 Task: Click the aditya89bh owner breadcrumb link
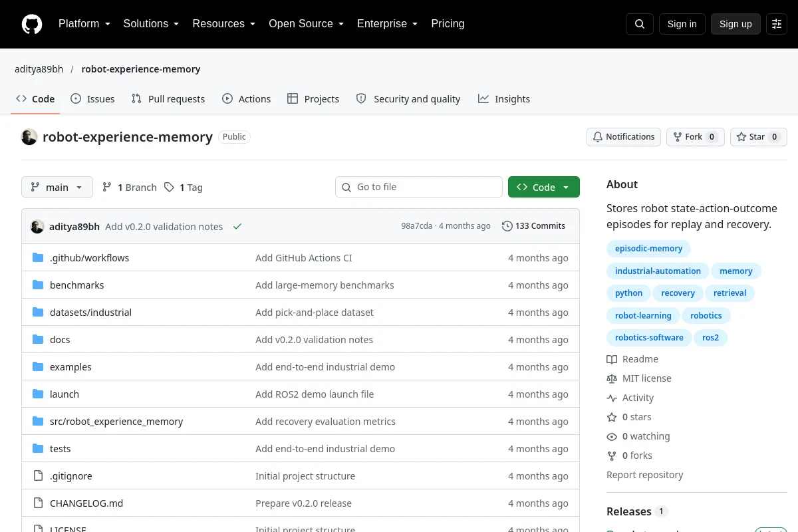click(x=39, y=69)
